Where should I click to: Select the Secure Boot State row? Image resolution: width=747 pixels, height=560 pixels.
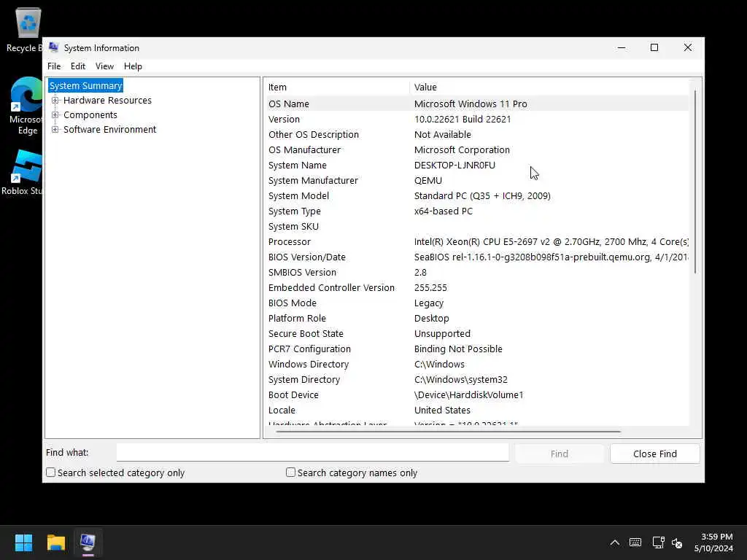click(476, 333)
